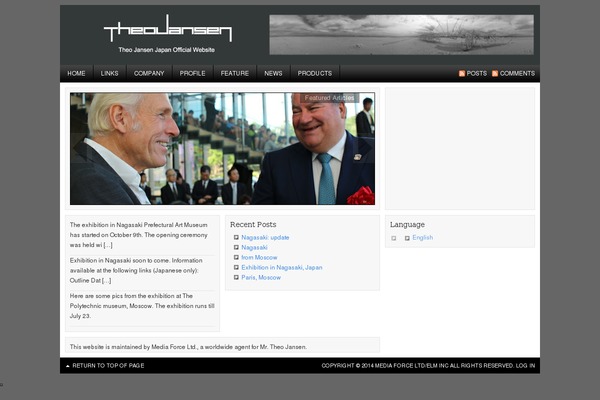
Task: Click the LOG IN link in footer
Action: click(525, 366)
